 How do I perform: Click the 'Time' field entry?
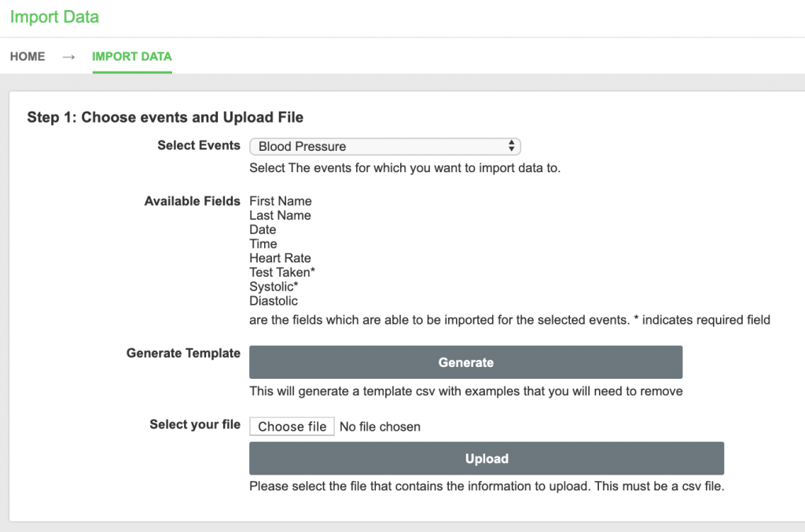coord(263,244)
